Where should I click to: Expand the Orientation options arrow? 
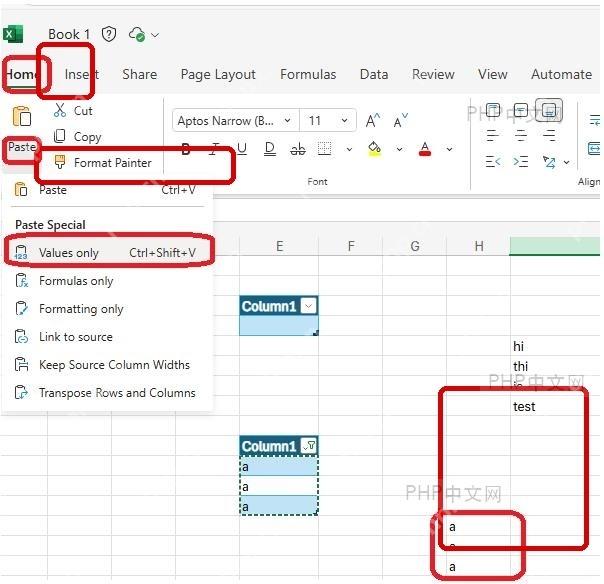tap(566, 162)
